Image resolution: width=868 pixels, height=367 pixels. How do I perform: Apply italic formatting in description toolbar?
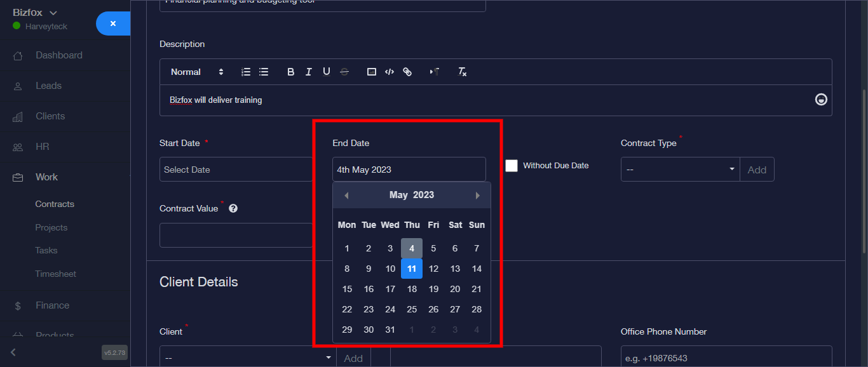point(308,72)
